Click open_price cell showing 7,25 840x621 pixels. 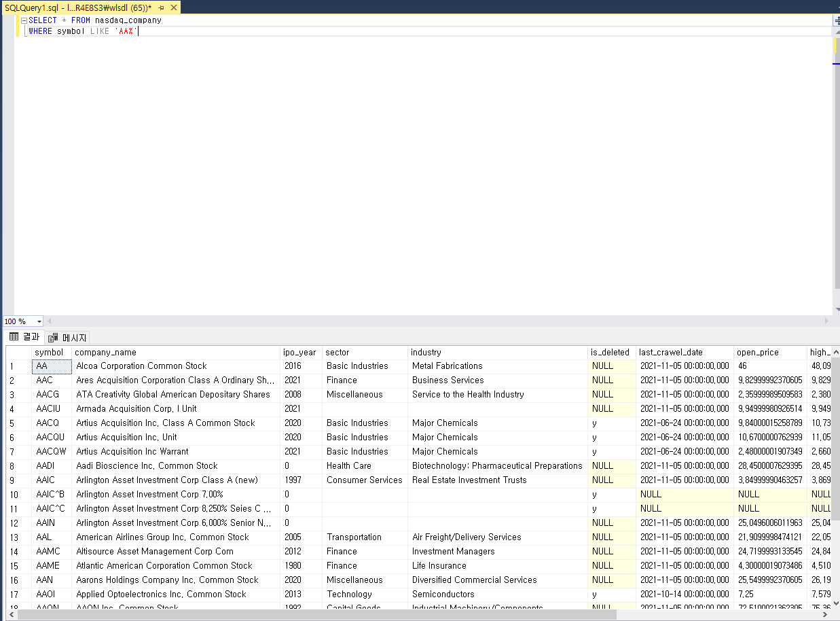771,595
